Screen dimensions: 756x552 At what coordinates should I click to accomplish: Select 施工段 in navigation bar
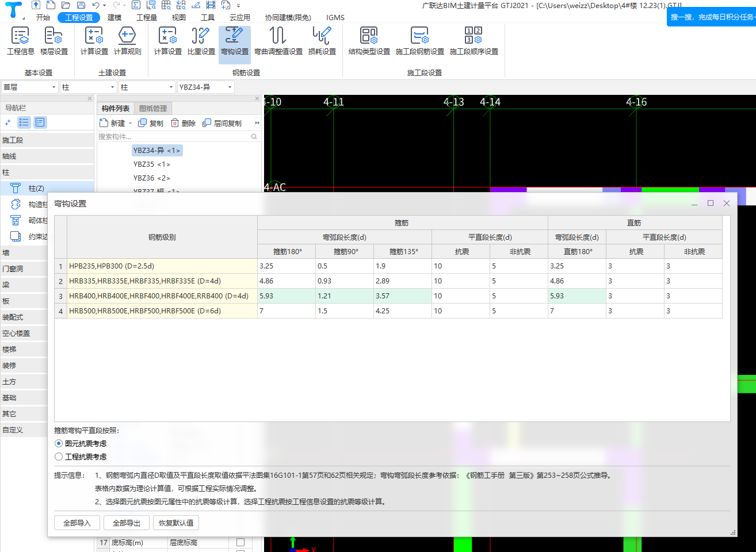(47, 140)
